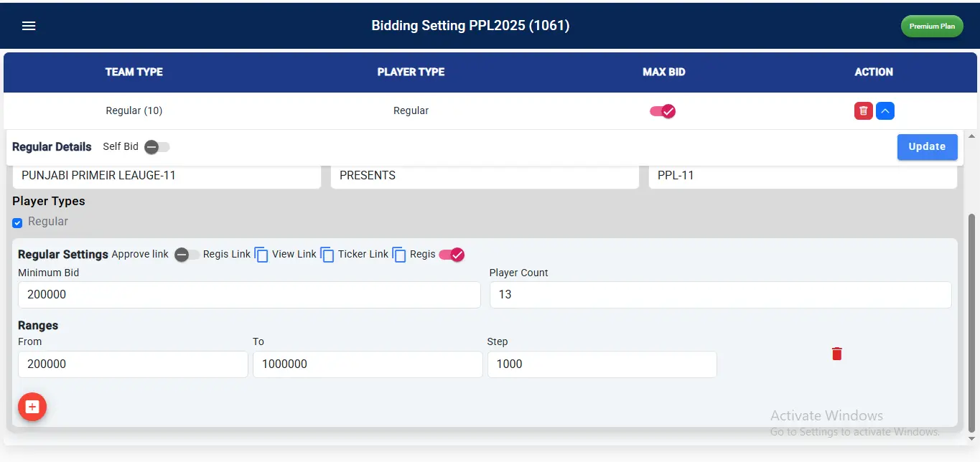Click the Update button
Viewport: 980px width, 462px height.
[x=927, y=147]
